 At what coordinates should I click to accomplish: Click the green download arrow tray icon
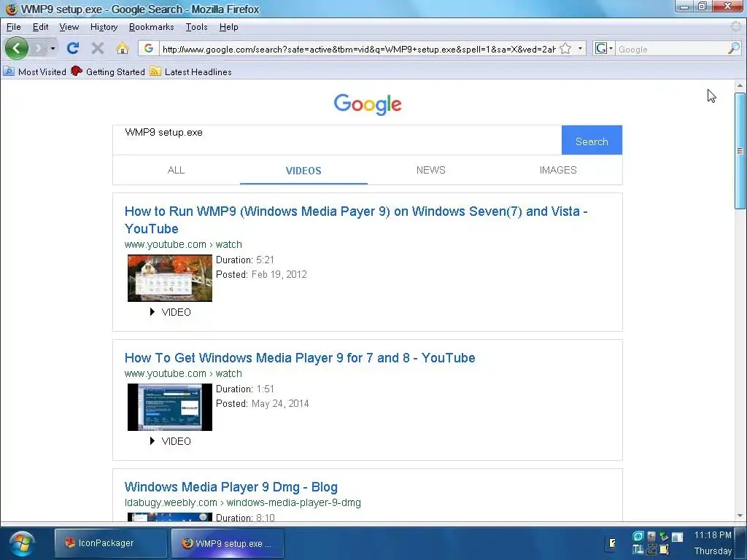pos(664,537)
